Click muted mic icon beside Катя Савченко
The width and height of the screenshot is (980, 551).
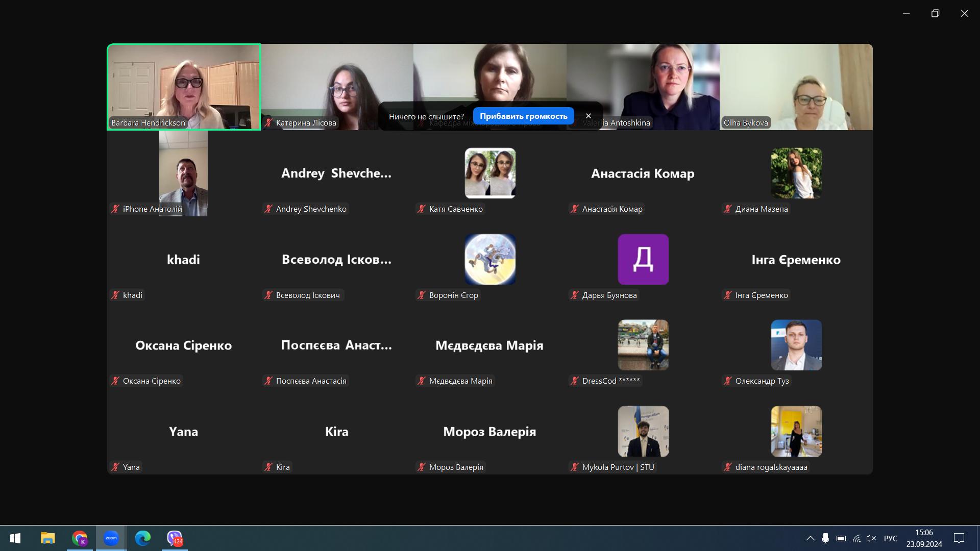tap(422, 209)
